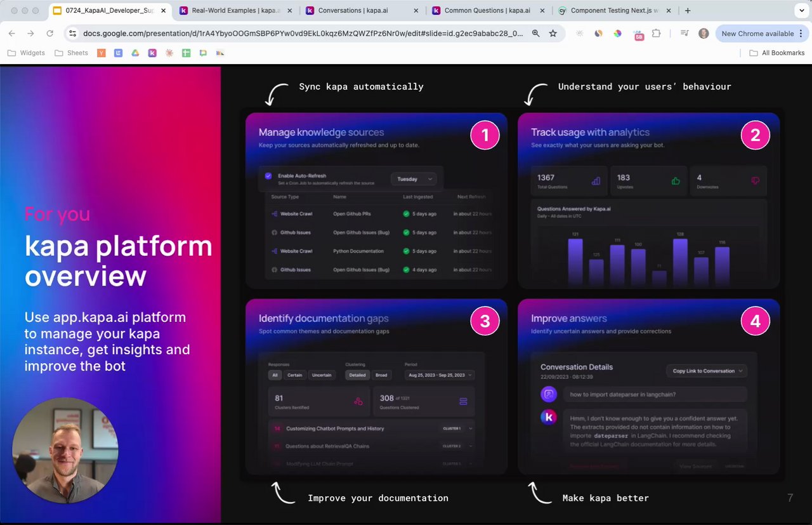Open the colorful chart bookmark icon

click(220, 53)
